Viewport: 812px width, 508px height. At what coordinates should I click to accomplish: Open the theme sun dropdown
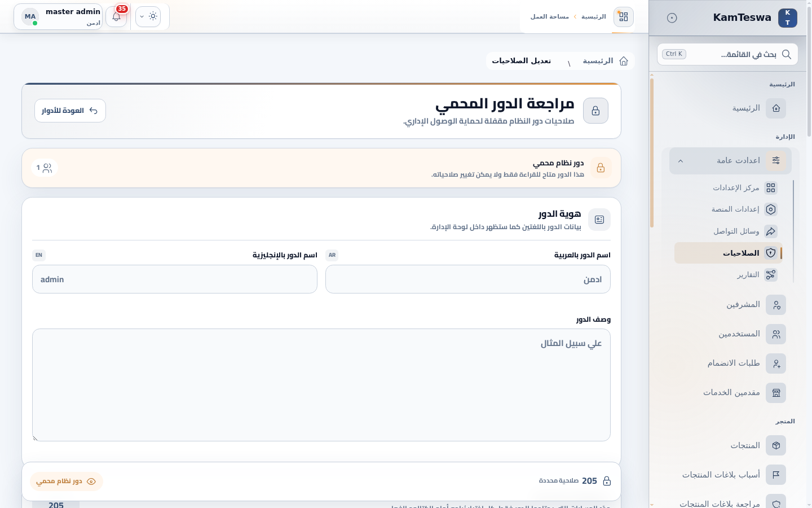pyautogui.click(x=148, y=17)
